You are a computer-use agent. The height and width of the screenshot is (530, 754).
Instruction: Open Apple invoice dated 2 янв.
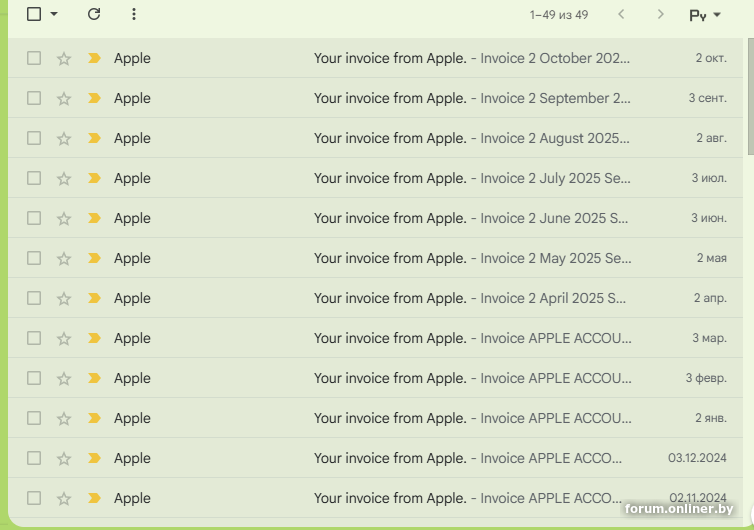tap(470, 418)
